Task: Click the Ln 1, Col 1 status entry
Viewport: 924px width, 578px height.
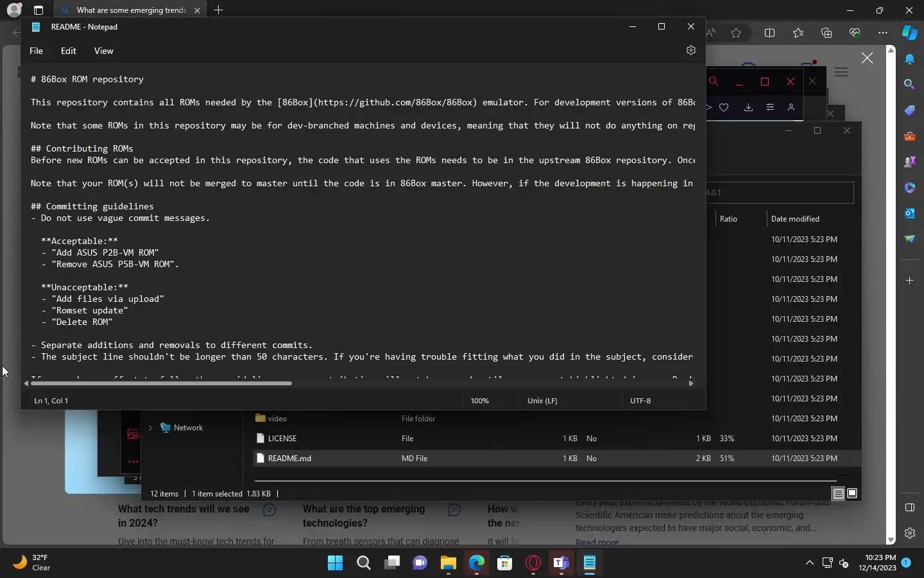Action: click(51, 401)
